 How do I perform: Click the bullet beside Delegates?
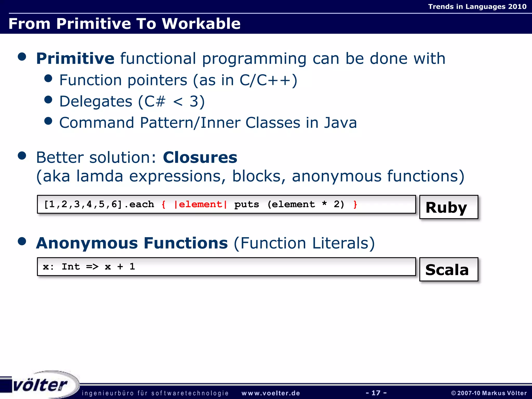coord(48,99)
